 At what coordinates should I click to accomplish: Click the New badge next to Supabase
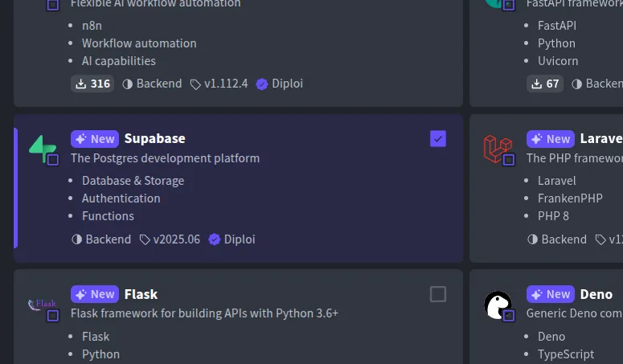[95, 139]
